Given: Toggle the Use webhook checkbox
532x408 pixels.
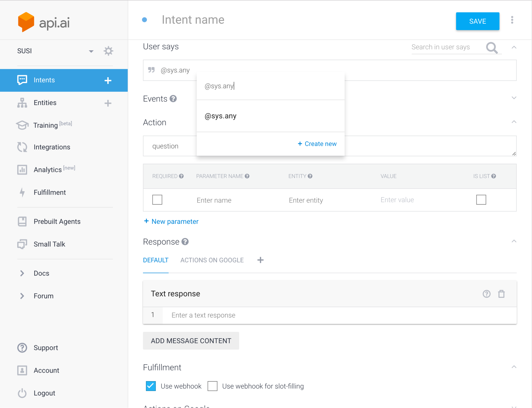Looking at the screenshot, I should (x=151, y=386).
